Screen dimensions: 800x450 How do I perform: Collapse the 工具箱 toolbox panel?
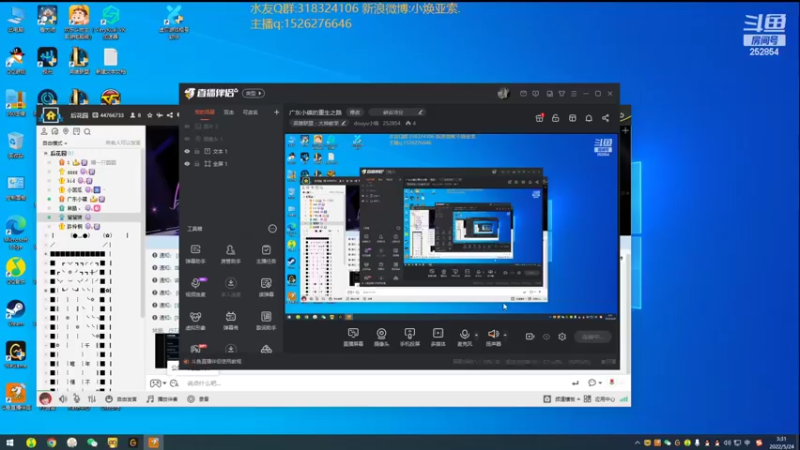point(272,229)
